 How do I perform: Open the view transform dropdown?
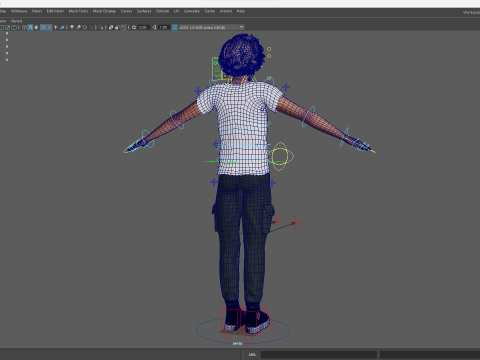click(x=212, y=27)
